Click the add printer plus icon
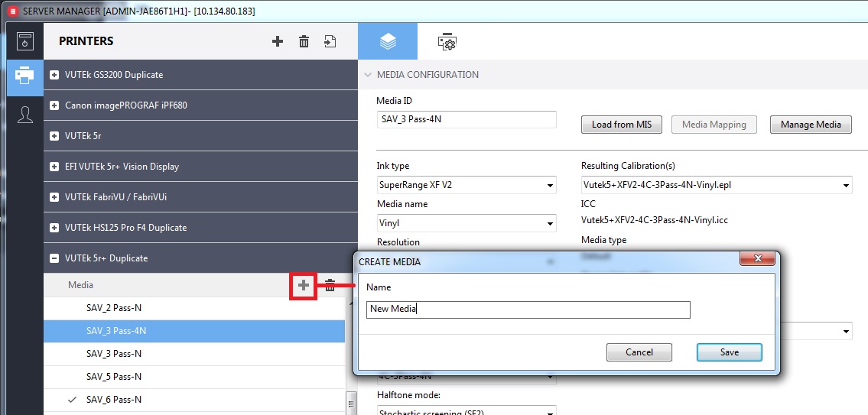Screen dimensions: 868x415 click(x=278, y=41)
